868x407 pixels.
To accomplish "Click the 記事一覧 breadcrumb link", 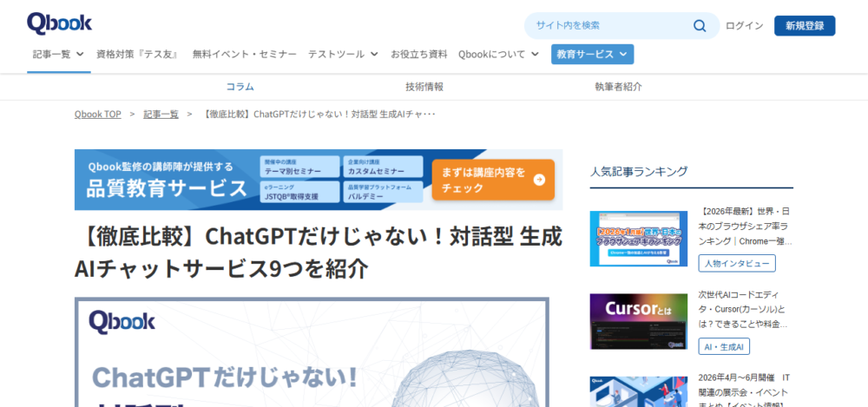I will 161,114.
